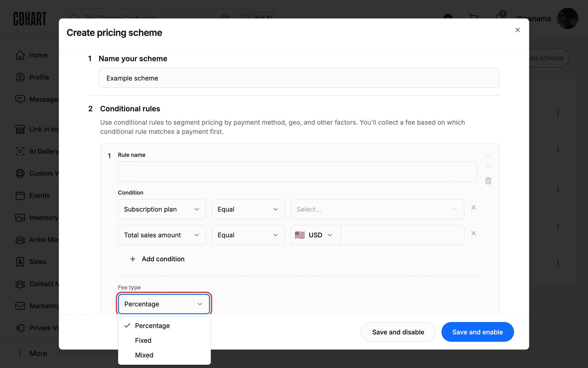588x368 pixels.
Task: Click the More three-dot icon in sidebar
Action: (x=20, y=354)
